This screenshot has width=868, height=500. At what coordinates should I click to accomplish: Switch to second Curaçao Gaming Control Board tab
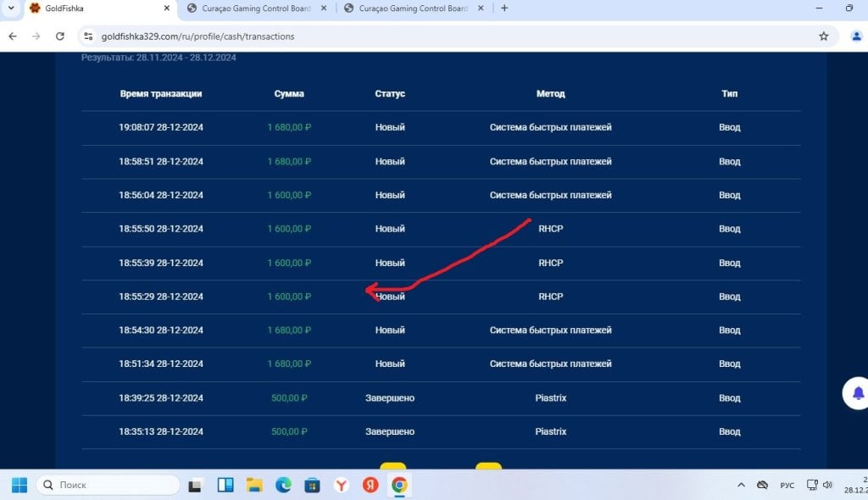click(x=413, y=8)
